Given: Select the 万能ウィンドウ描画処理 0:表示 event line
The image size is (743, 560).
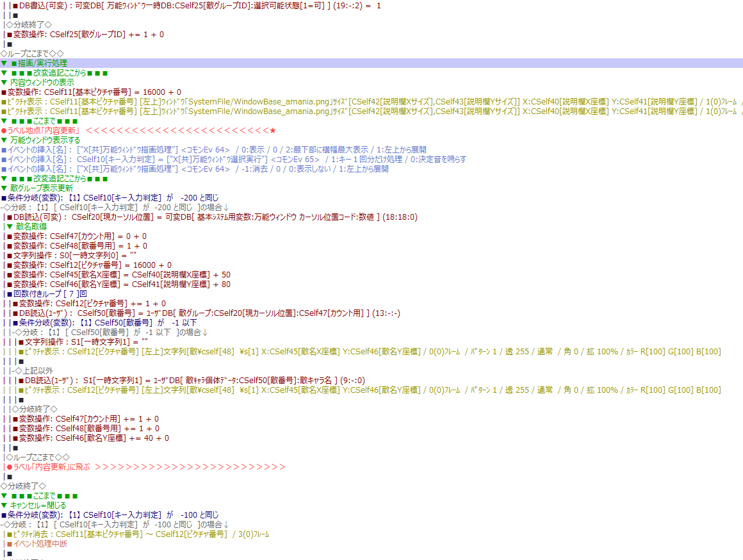Looking at the screenshot, I should [214, 150].
